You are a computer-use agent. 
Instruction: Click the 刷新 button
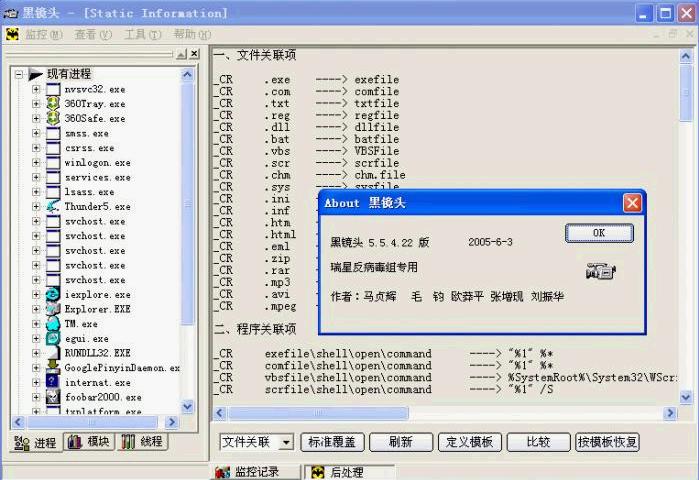pos(401,442)
